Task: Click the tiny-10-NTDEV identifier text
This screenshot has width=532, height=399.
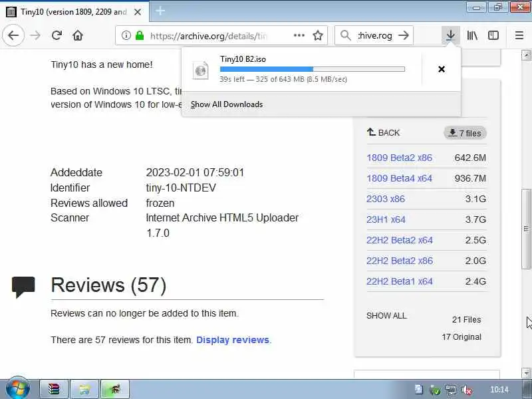Action: point(181,188)
